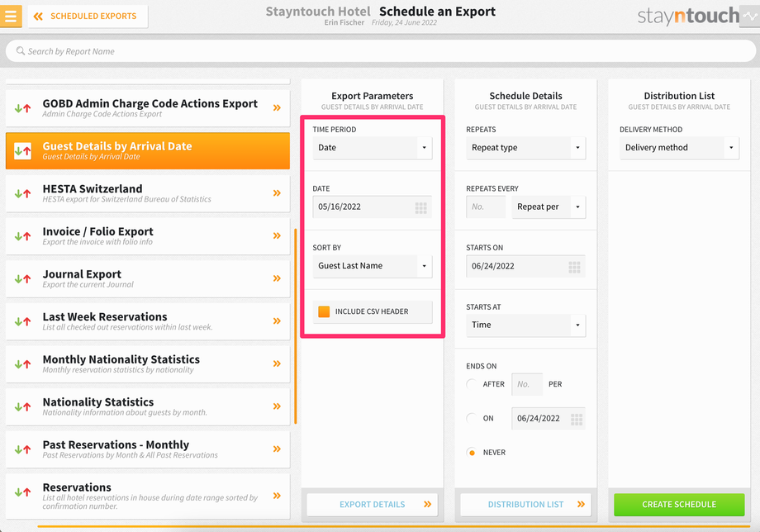
Task: Click export arrows icon for GOBD Admin export
Action: pyautogui.click(x=23, y=108)
